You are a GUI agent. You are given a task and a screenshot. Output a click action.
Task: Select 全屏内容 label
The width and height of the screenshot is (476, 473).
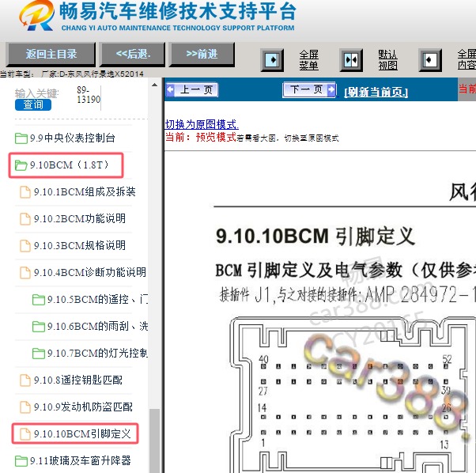click(467, 60)
